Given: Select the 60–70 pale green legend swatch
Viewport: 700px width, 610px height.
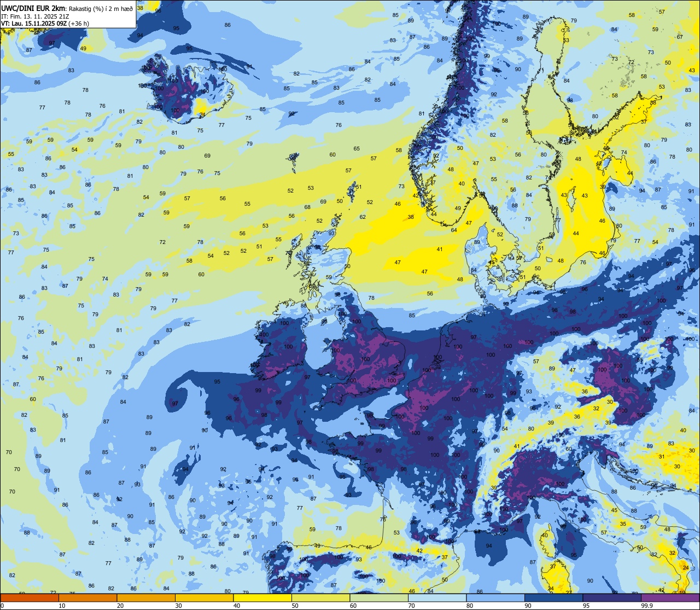Looking at the screenshot, I should pos(379,597).
